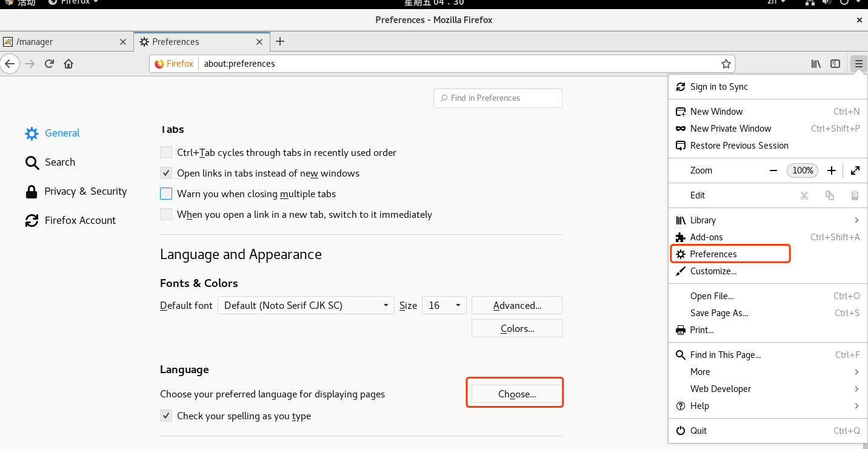
Task: Toggle the sidebar view icon
Action: [x=835, y=64]
